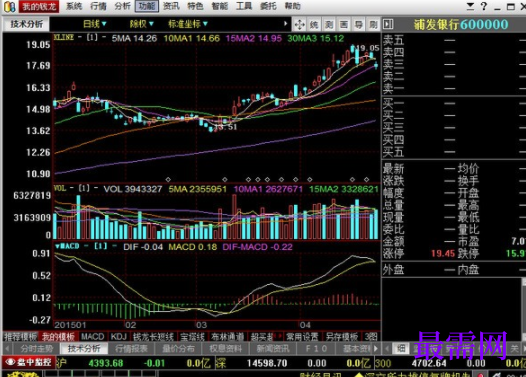This screenshot has height=377, width=526.
Task: Switch to the 布林通道 indicator tab
Action: (x=227, y=336)
